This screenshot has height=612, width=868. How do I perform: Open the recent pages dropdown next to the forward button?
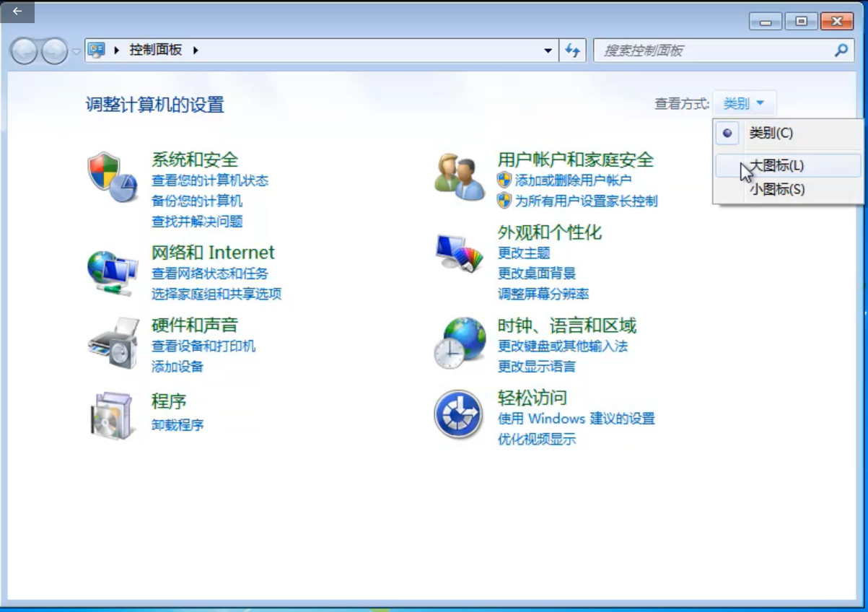pyautogui.click(x=76, y=51)
